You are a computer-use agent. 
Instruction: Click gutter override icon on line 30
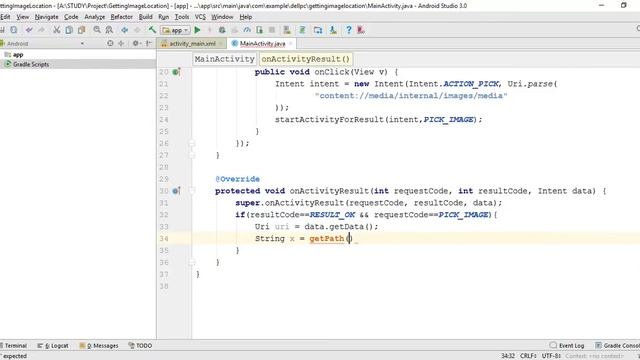[176, 191]
